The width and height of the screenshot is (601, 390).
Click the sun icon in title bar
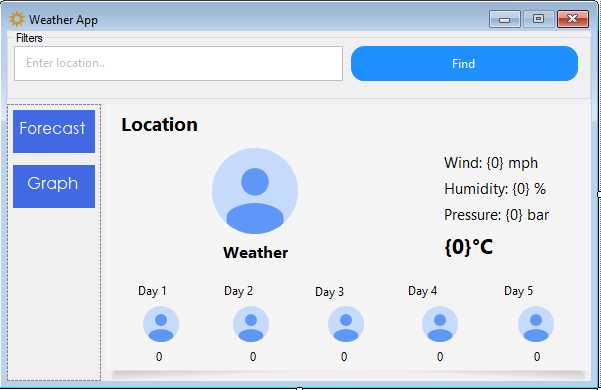click(x=16, y=19)
